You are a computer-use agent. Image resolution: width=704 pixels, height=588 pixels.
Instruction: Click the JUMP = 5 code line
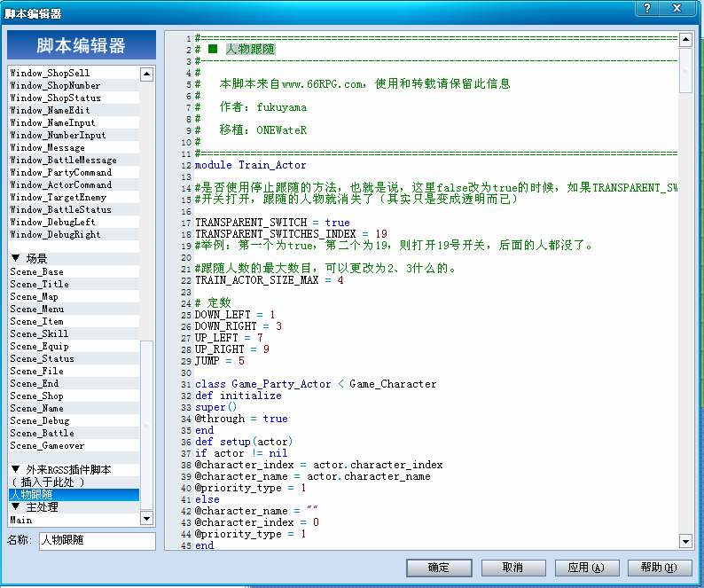click(220, 361)
